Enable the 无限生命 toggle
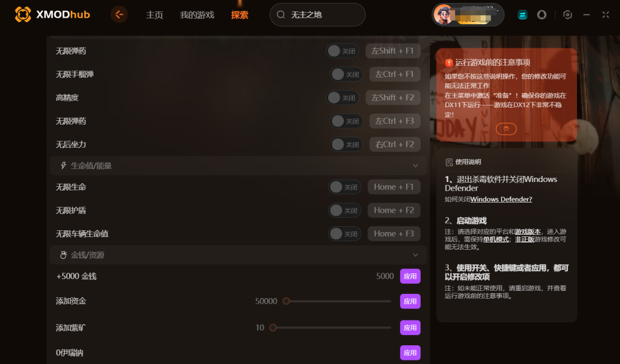Viewport: 620px width, 364px height. 345,187
